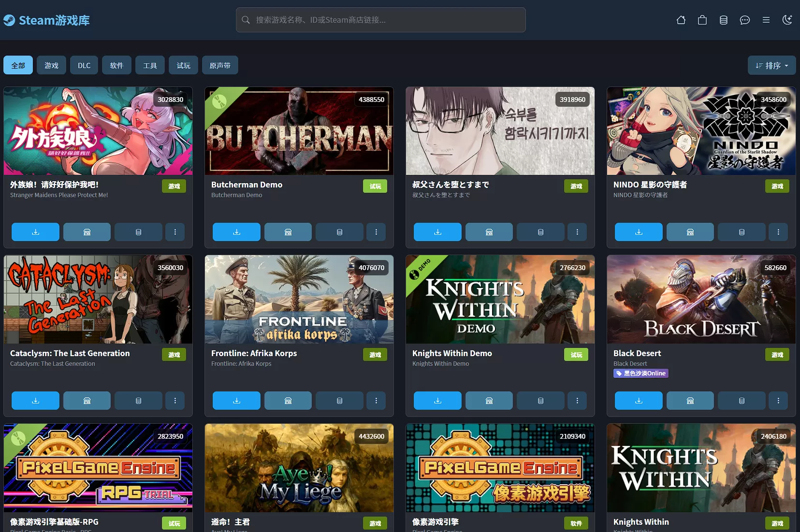Select the 原声带 filter tab

220,65
